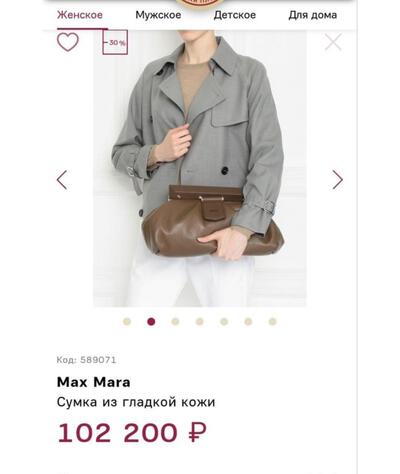Select the first image pagination dot
Viewport: 400px width, 474px height.
(x=127, y=322)
